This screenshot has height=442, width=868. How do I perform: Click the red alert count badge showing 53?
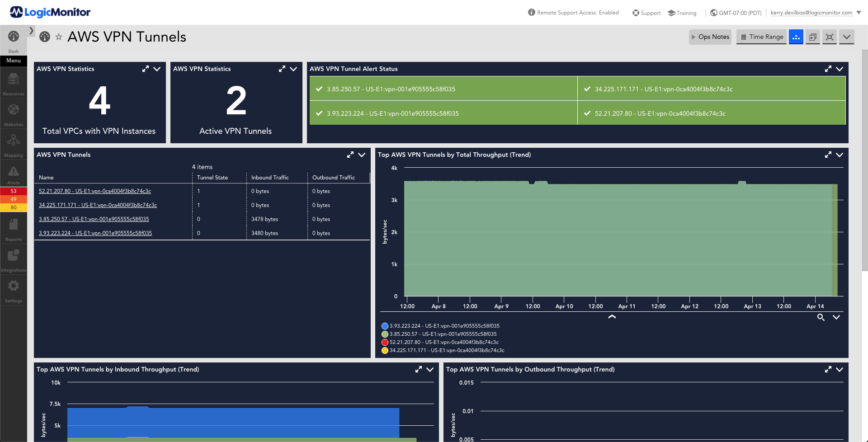click(x=13, y=191)
